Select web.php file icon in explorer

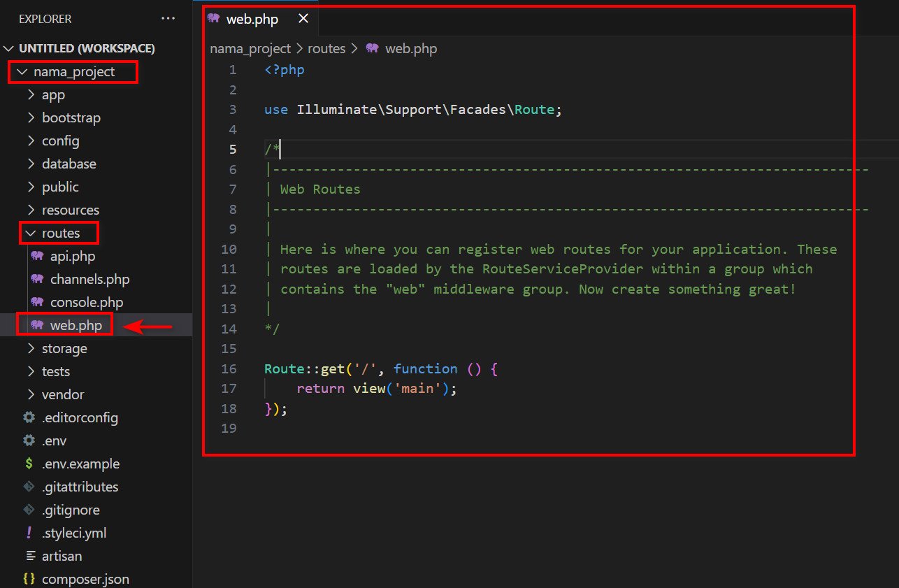tap(37, 325)
